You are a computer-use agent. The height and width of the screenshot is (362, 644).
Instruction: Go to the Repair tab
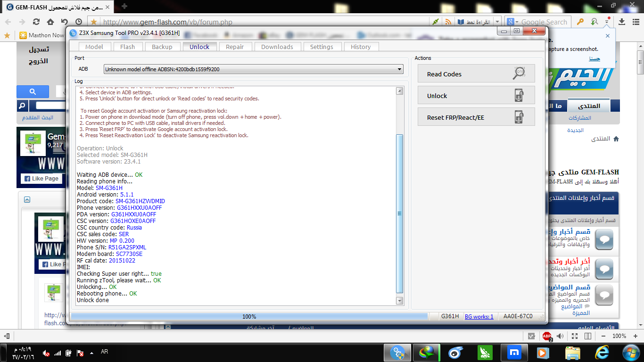pyautogui.click(x=235, y=47)
